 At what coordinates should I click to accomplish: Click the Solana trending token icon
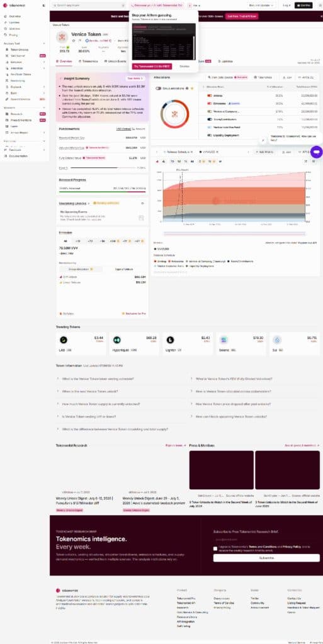pos(224,340)
